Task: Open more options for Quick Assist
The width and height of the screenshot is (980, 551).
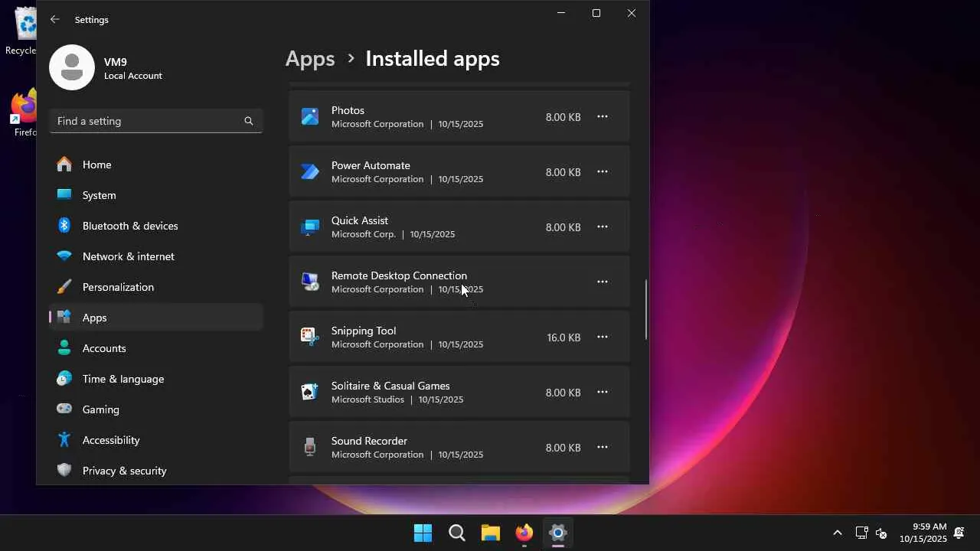Action: tap(603, 227)
